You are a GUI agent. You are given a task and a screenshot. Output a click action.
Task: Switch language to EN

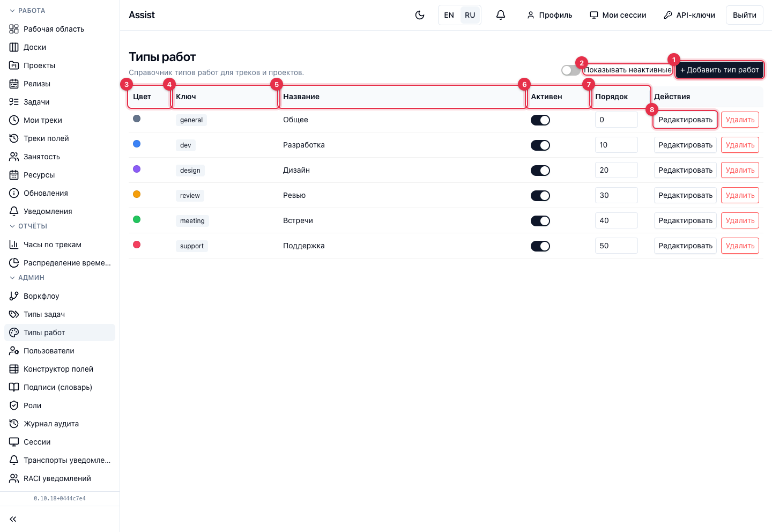pyautogui.click(x=449, y=15)
